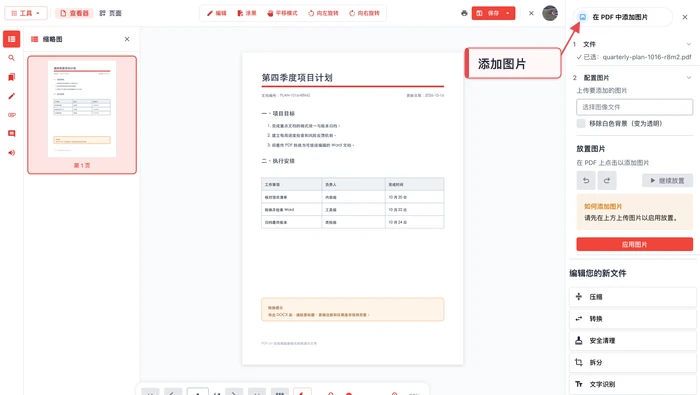Enable 移除白色背景 checkbox

[581, 124]
